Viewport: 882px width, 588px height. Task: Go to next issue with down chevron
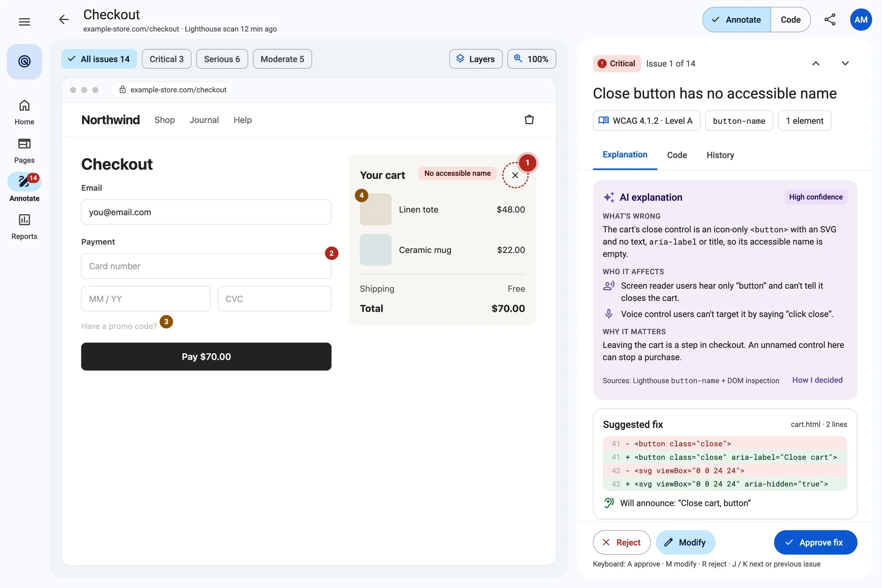(x=845, y=63)
